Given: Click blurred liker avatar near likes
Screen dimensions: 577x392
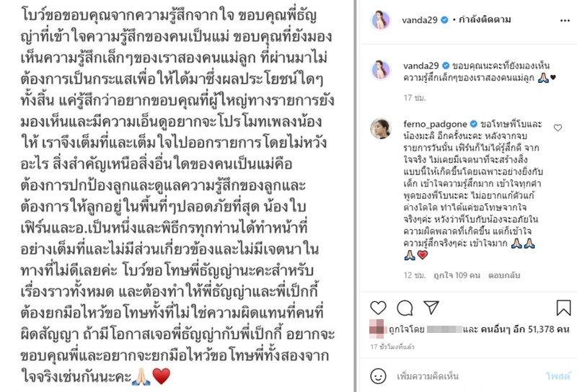Looking at the screenshot, I should [x=378, y=329].
